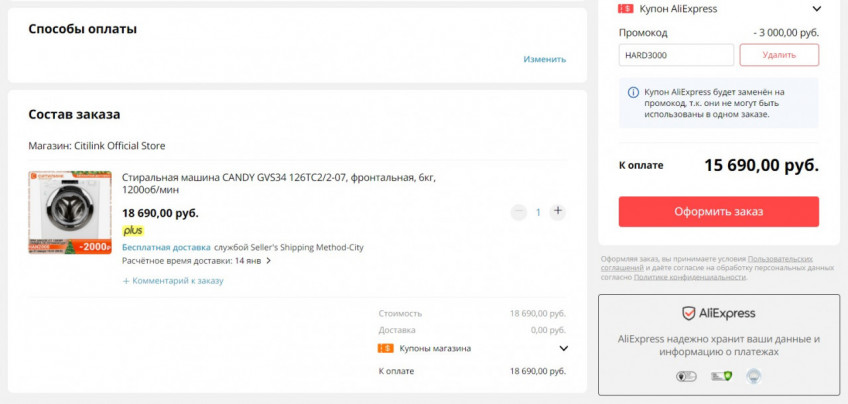Decrease quantity with the minus button
The image size is (848, 404).
coord(518,212)
